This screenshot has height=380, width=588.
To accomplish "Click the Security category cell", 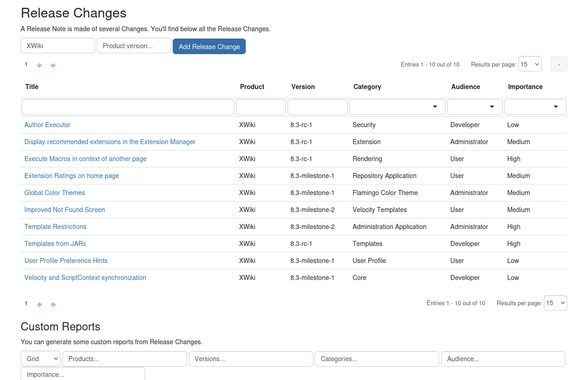I will coord(364,125).
